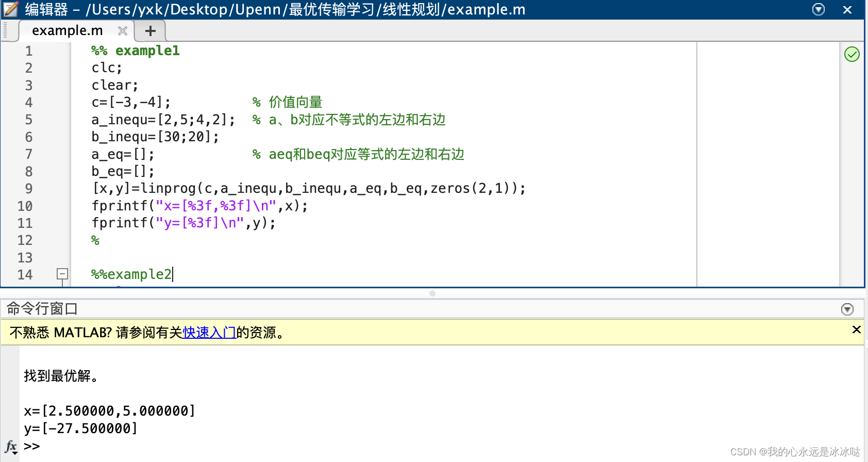
Task: Click the '%% example1' section header
Action: click(136, 51)
